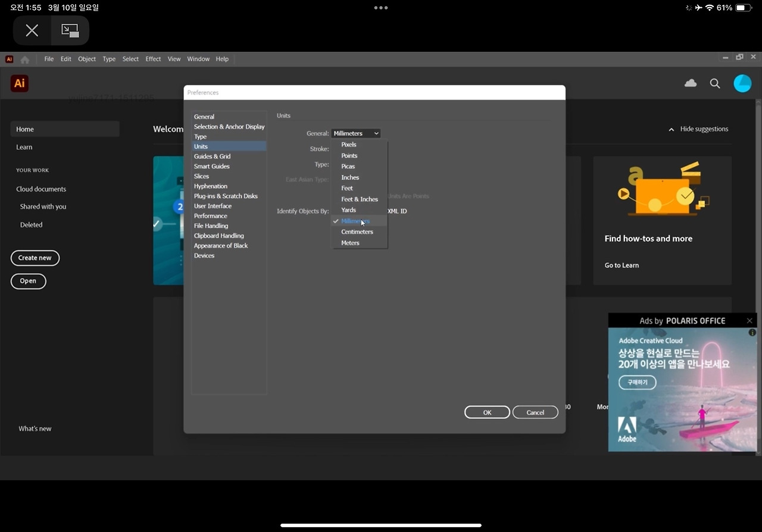This screenshot has height=532, width=762.
Task: Select Units category in Preferences
Action: pyautogui.click(x=229, y=146)
